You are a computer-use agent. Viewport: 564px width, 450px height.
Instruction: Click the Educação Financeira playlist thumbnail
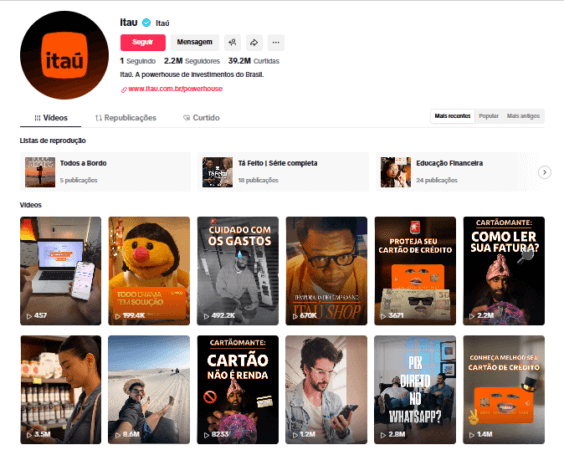pyautogui.click(x=396, y=172)
